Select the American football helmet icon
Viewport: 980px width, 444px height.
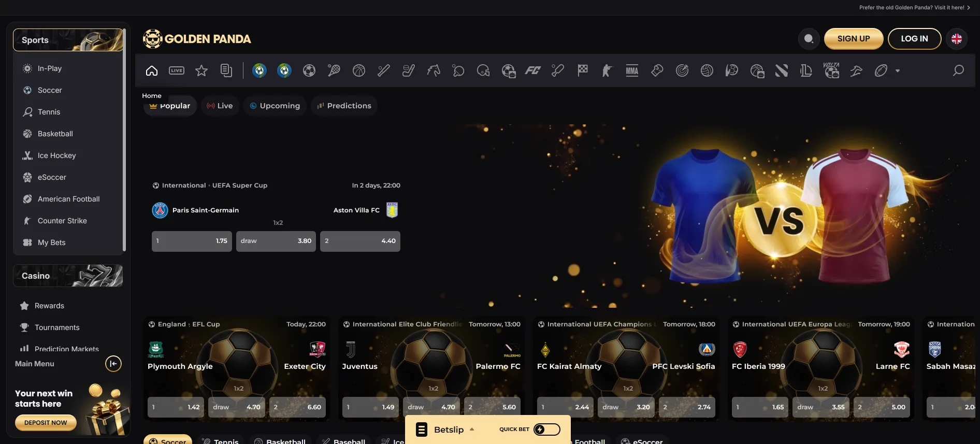click(483, 70)
